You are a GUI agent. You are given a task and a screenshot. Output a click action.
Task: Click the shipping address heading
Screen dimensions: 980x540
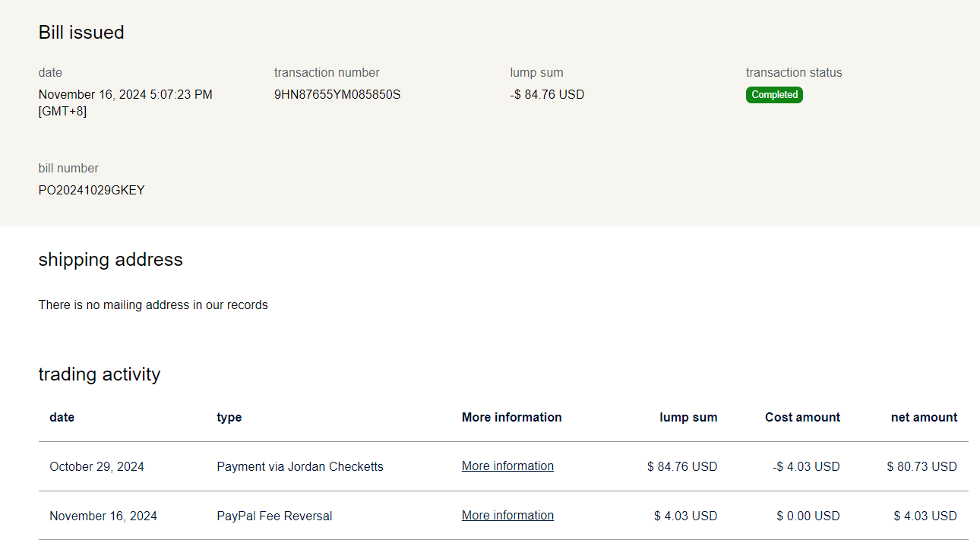tap(110, 260)
